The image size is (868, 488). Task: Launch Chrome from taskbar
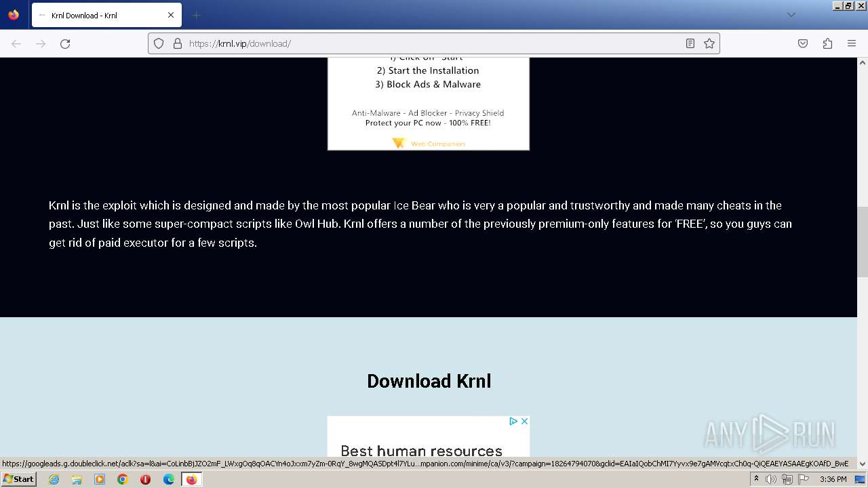click(x=123, y=479)
